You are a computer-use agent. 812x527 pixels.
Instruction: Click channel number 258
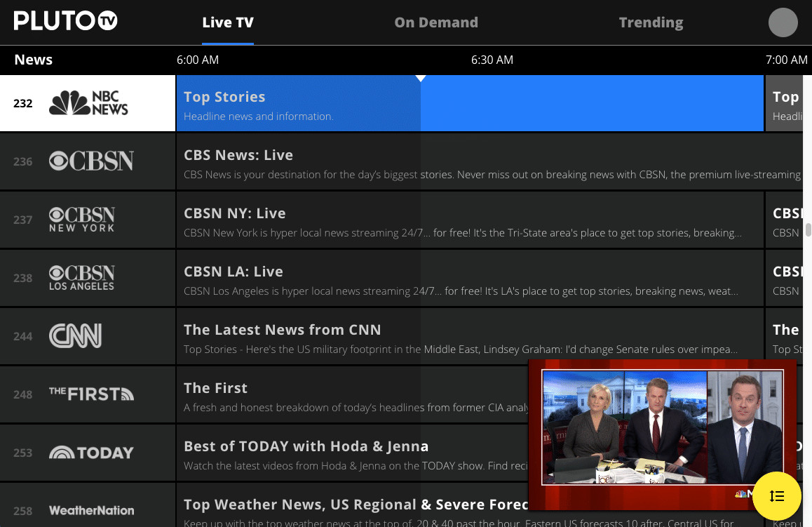(x=22, y=510)
